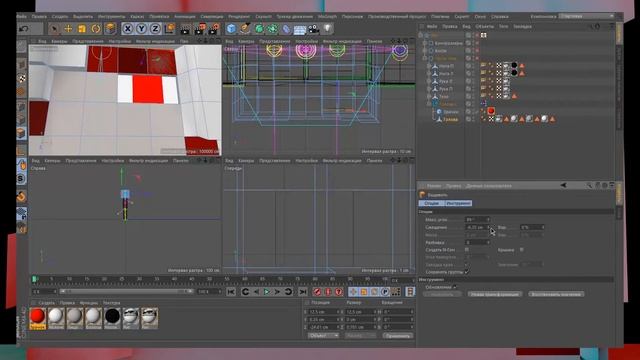Open the Cameras menu in perspective viewport
The width and height of the screenshot is (640, 360).
click(x=59, y=41)
